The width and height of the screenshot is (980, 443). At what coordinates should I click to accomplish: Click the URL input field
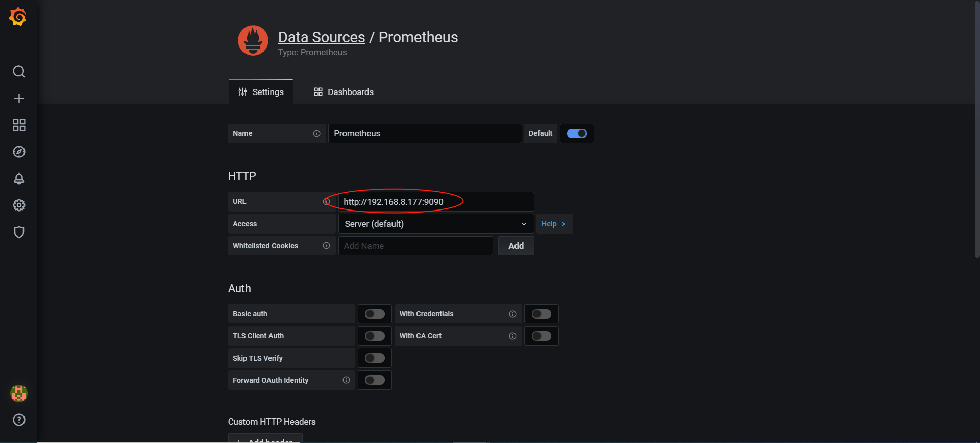pos(436,202)
